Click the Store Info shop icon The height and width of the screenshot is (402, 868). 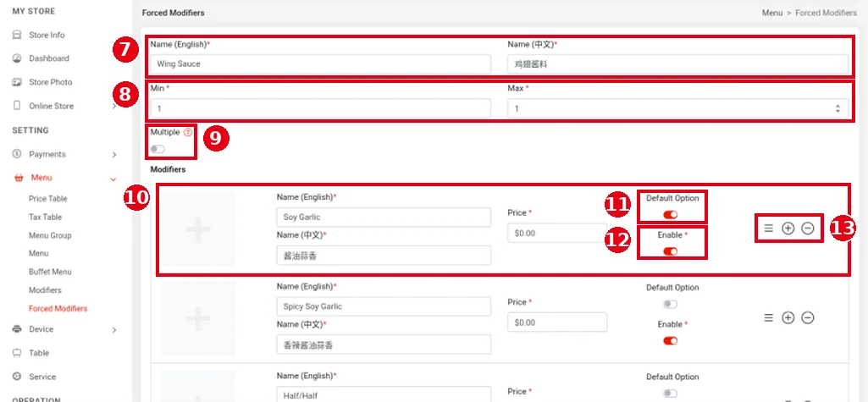(17, 35)
